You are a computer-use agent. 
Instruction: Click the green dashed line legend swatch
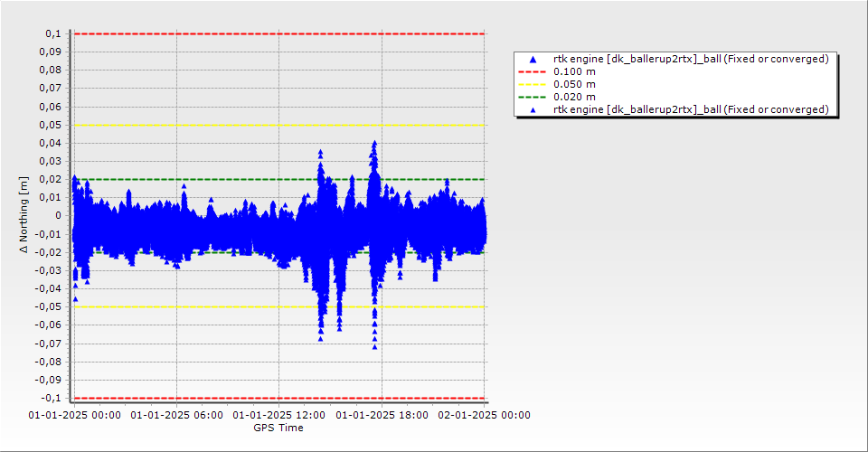532,98
